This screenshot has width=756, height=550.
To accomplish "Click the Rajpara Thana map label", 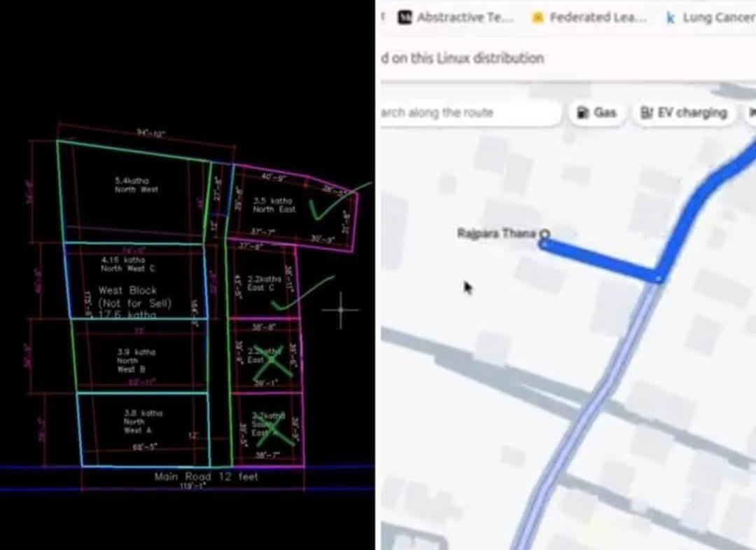I will [x=496, y=233].
